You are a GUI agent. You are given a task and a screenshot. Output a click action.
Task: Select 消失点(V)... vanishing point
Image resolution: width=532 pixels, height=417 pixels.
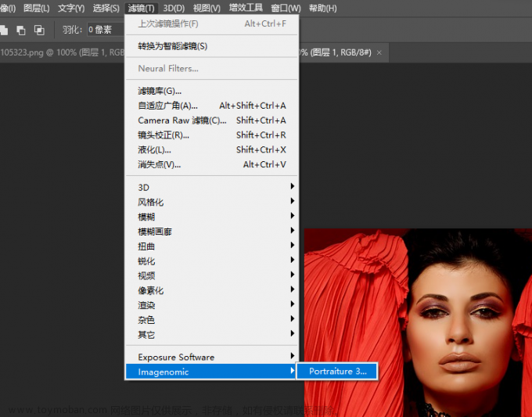click(x=212, y=164)
